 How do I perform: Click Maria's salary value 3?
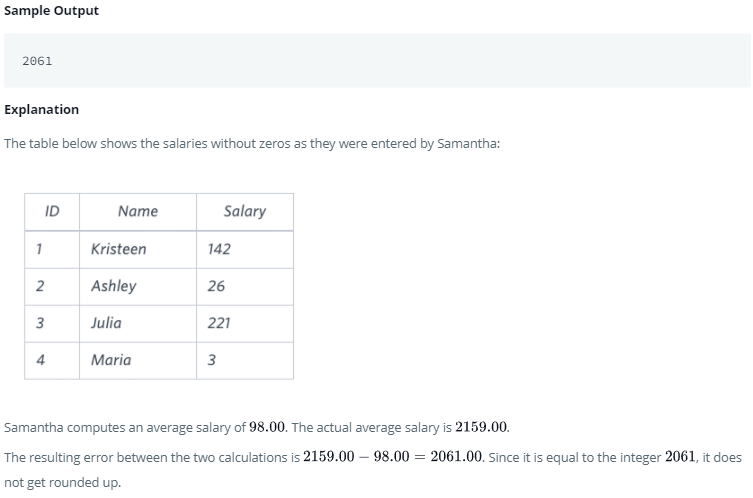tap(212, 360)
